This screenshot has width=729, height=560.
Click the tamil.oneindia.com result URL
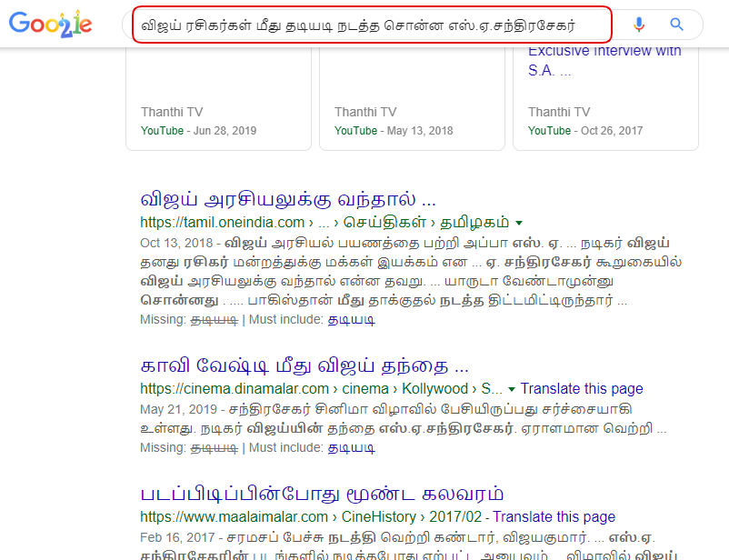click(x=325, y=223)
